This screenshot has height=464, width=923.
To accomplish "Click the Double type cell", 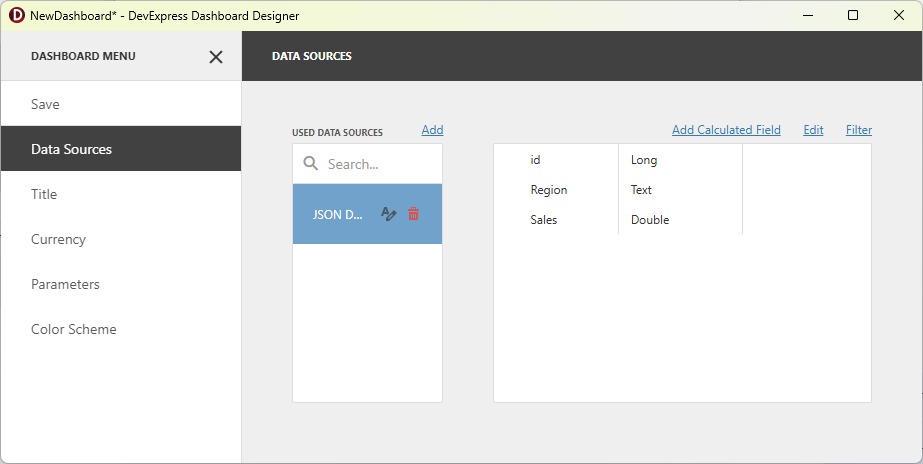I will tap(650, 220).
